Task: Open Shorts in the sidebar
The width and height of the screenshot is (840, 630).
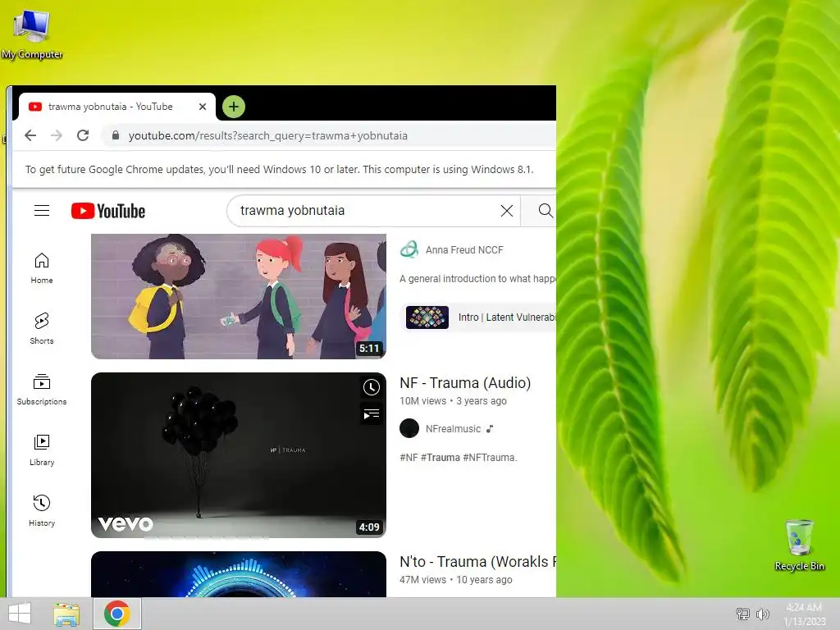Action: [x=42, y=328]
